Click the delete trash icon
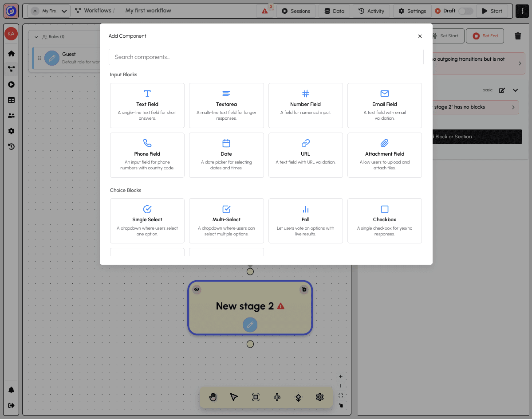 click(x=518, y=36)
